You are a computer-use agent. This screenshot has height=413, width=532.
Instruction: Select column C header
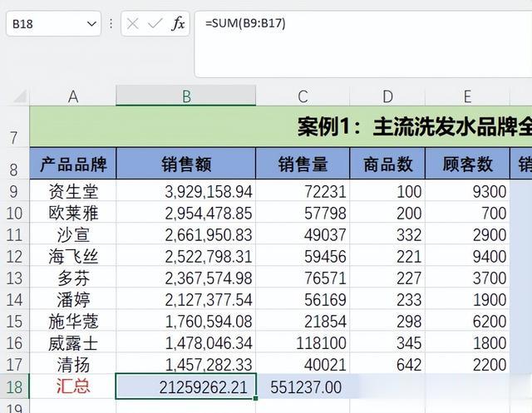click(303, 96)
